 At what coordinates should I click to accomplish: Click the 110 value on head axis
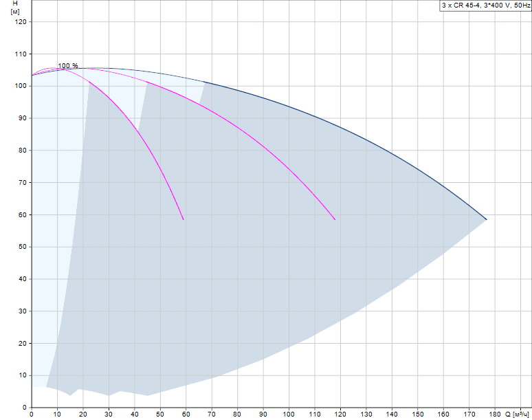coord(21,54)
